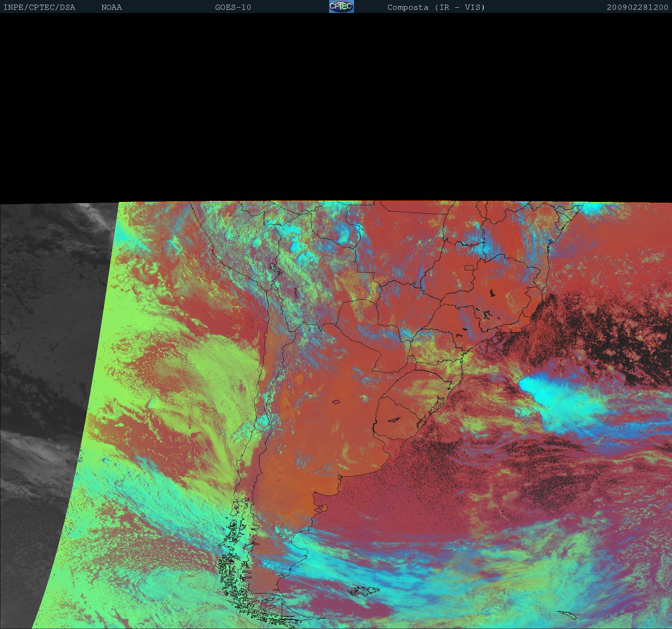Click the 'GOES-10' satellite label

click(233, 8)
